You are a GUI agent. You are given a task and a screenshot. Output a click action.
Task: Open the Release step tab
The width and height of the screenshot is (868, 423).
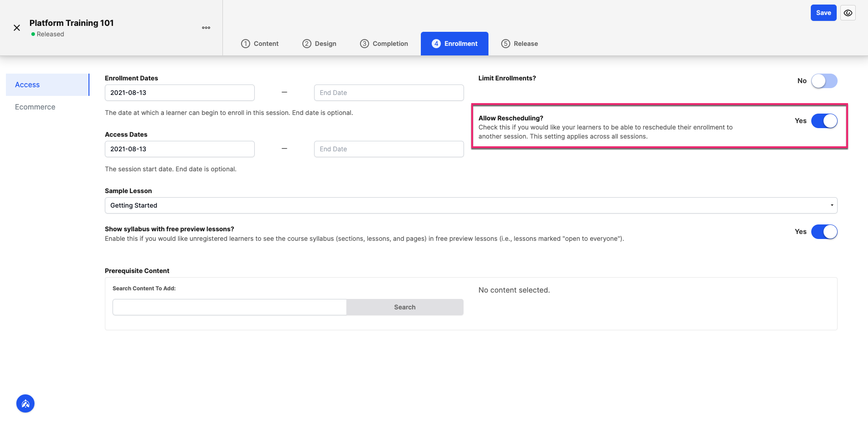[x=520, y=44]
